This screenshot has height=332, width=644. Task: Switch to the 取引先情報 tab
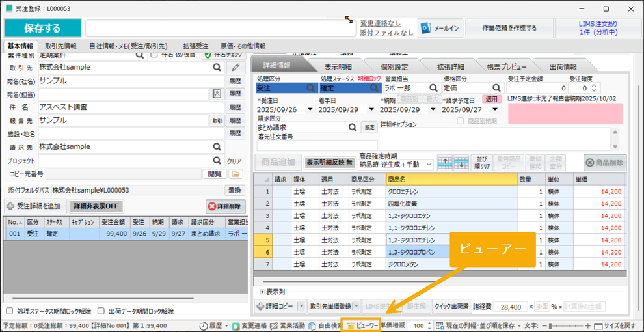tap(60, 46)
